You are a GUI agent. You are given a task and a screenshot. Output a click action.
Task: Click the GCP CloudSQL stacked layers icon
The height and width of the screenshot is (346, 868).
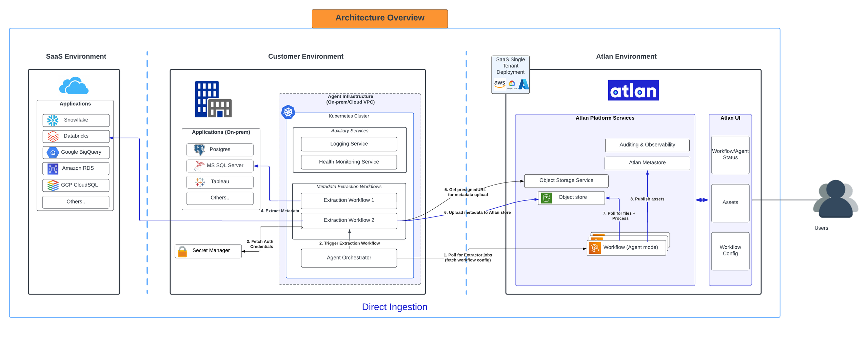[x=53, y=185]
